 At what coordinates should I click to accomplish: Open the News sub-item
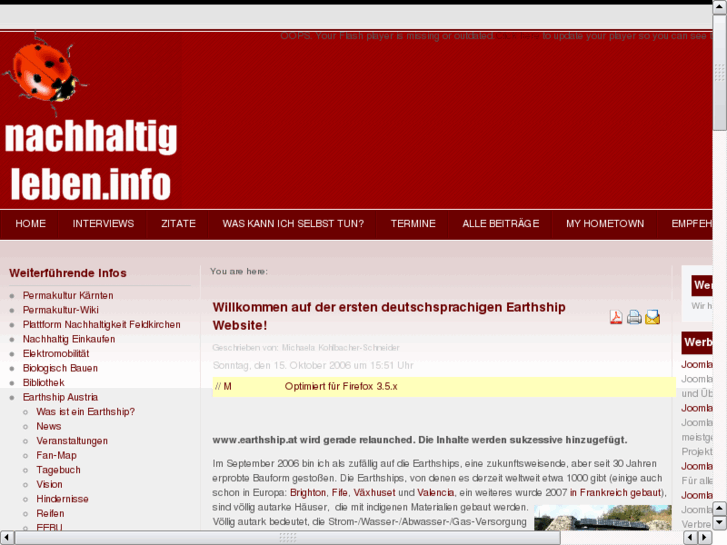coord(49,426)
